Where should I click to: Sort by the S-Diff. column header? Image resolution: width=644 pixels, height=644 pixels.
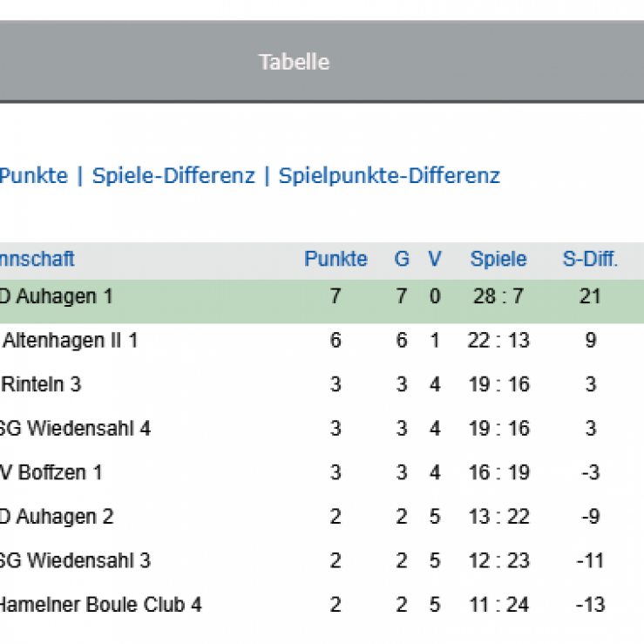click(590, 259)
